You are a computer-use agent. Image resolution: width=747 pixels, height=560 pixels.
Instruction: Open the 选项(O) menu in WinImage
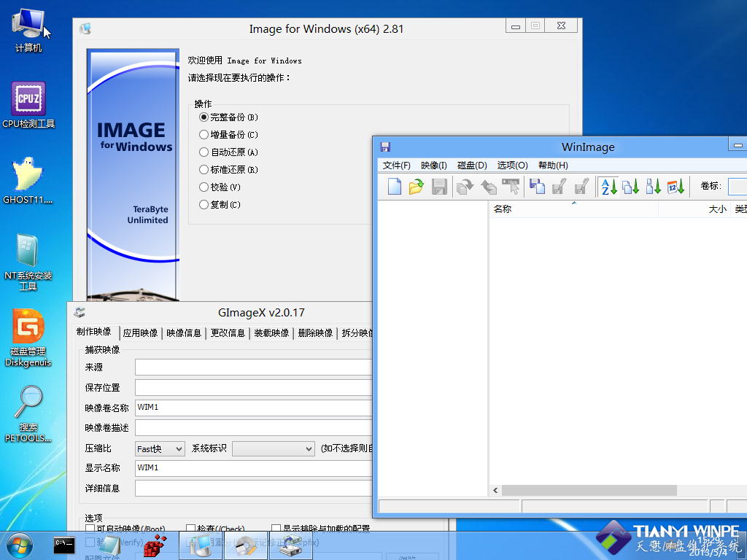513,166
